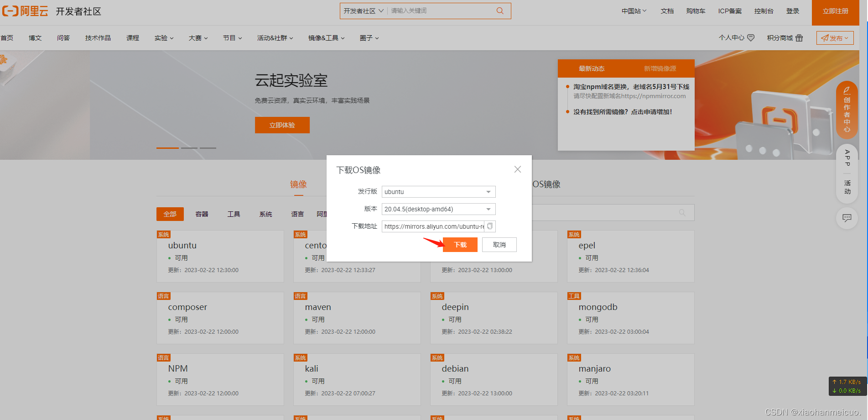This screenshot has height=420, width=868.
Task: Switch to 最新动态 tab
Action: [592, 68]
